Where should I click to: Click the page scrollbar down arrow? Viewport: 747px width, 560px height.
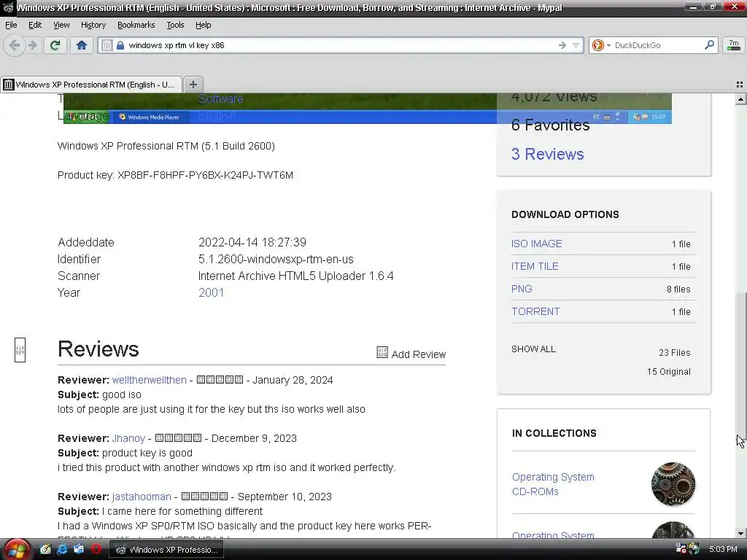click(741, 533)
